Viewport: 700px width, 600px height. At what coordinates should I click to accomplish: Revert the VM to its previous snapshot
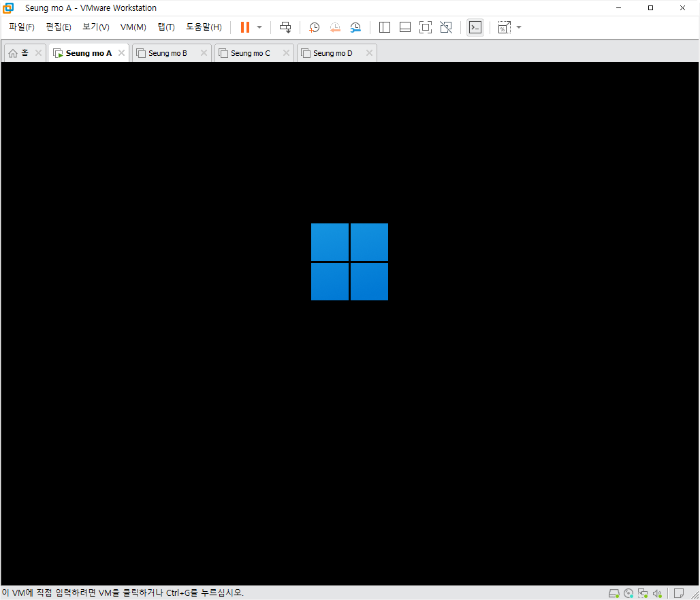coord(335,27)
